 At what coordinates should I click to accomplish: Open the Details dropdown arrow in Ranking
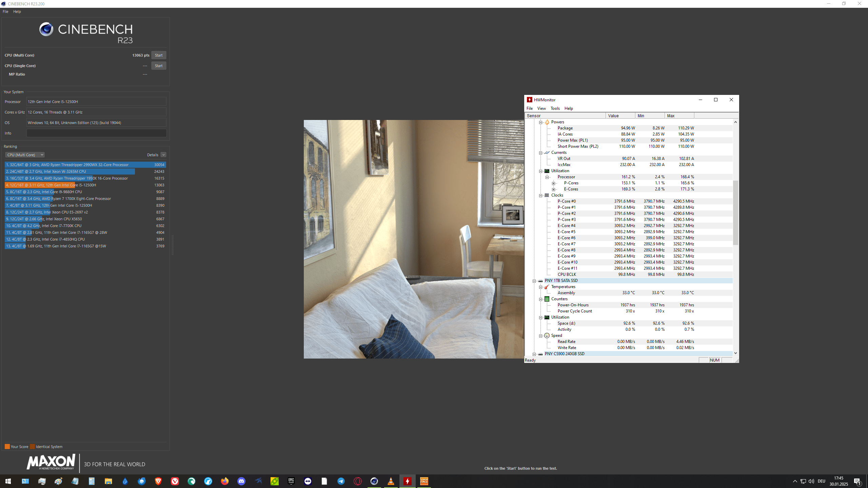pyautogui.click(x=163, y=155)
